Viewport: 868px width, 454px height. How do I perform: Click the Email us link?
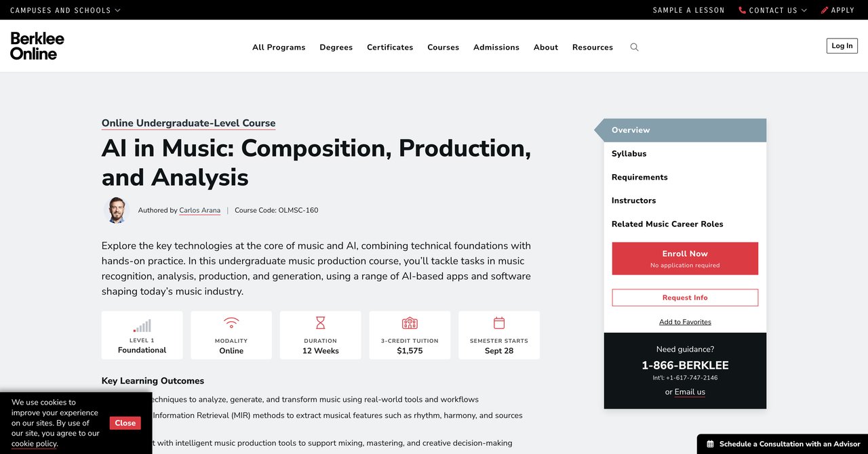[x=690, y=392]
